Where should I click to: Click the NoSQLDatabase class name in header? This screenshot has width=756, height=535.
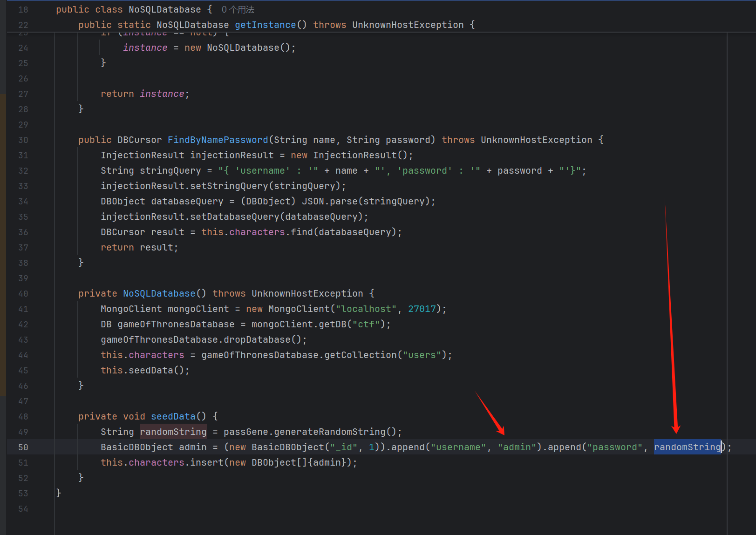(164, 10)
